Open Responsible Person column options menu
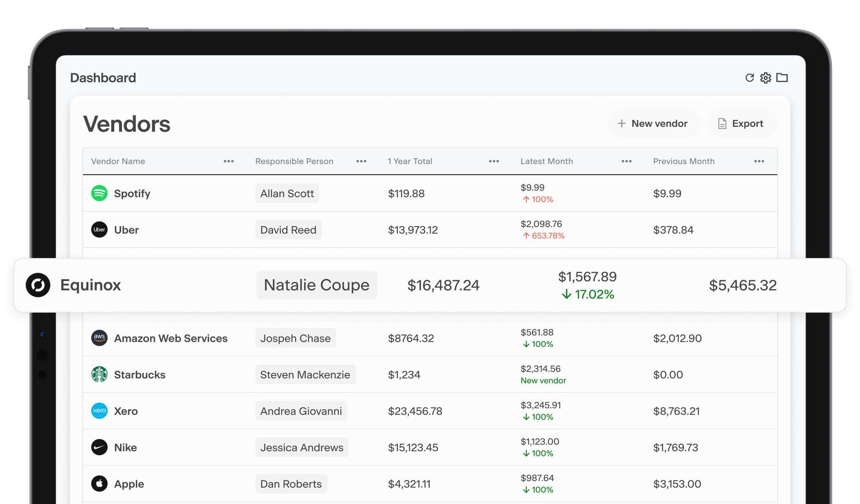The width and height of the screenshot is (860, 504). [x=361, y=161]
